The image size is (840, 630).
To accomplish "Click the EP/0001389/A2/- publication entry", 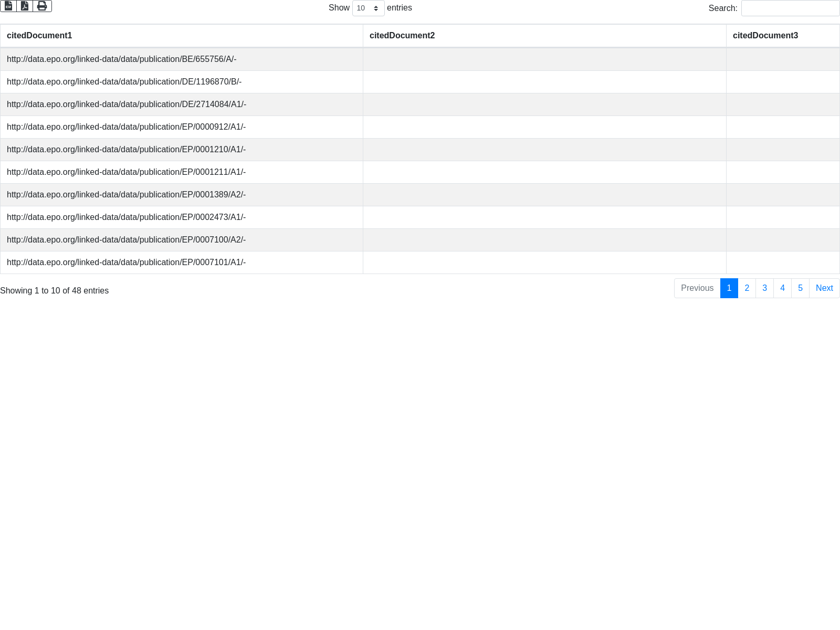I will tap(126, 195).
